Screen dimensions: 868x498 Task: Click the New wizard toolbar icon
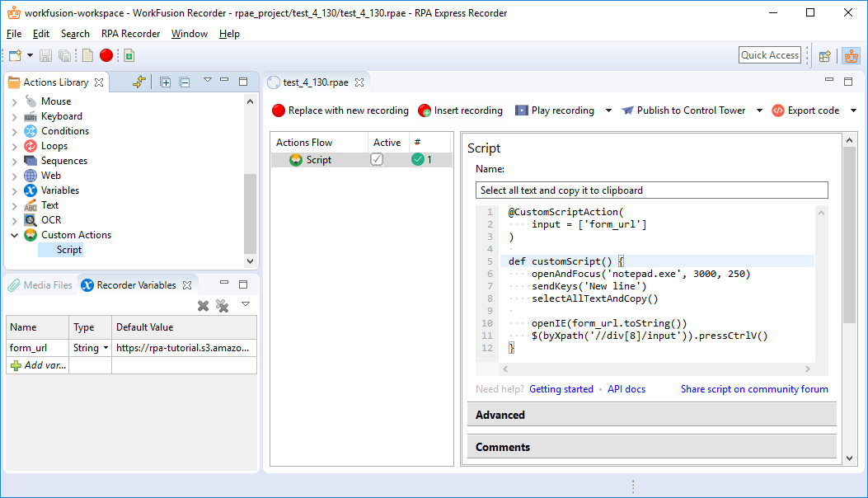tap(15, 55)
